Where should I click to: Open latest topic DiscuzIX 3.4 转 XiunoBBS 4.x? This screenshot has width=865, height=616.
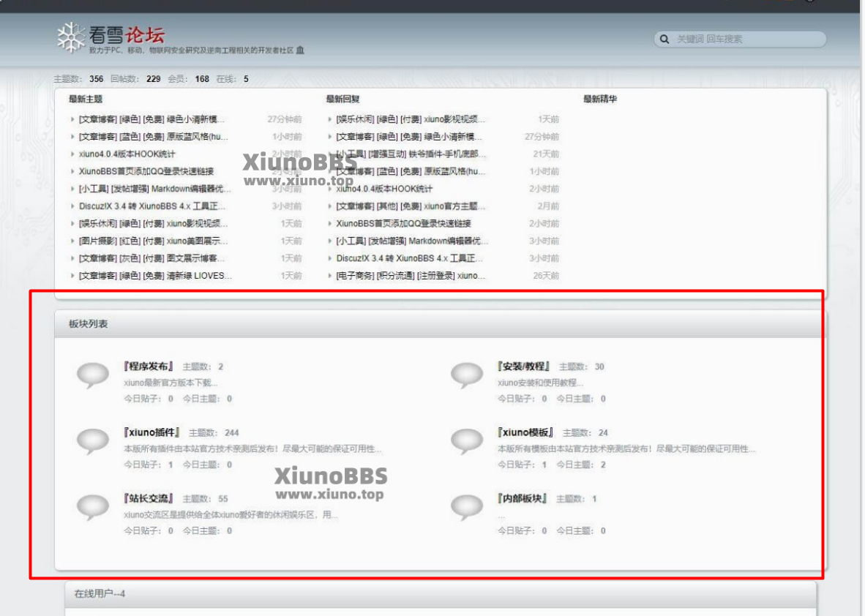(152, 206)
